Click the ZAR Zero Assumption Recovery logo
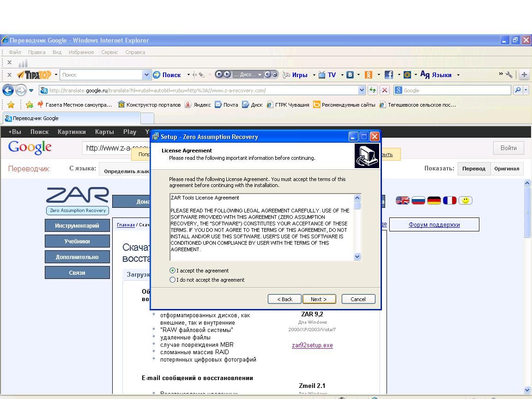The height and width of the screenshot is (399, 532). (78, 200)
